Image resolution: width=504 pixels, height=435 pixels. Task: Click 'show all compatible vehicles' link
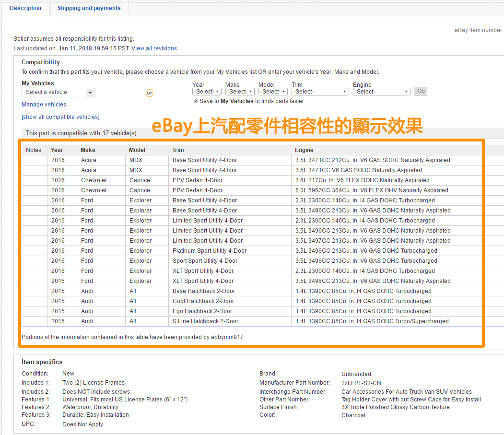tap(60, 117)
